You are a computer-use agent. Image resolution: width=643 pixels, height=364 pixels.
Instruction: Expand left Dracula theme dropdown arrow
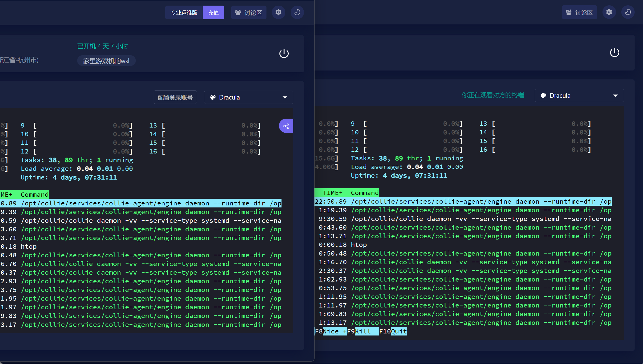tap(285, 97)
